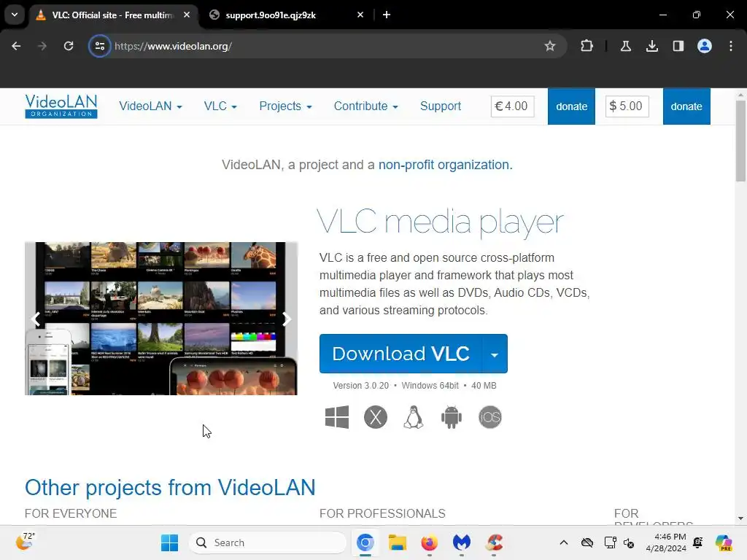Expand the Contribute navigation dropdown
The image size is (747, 560).
[366, 106]
